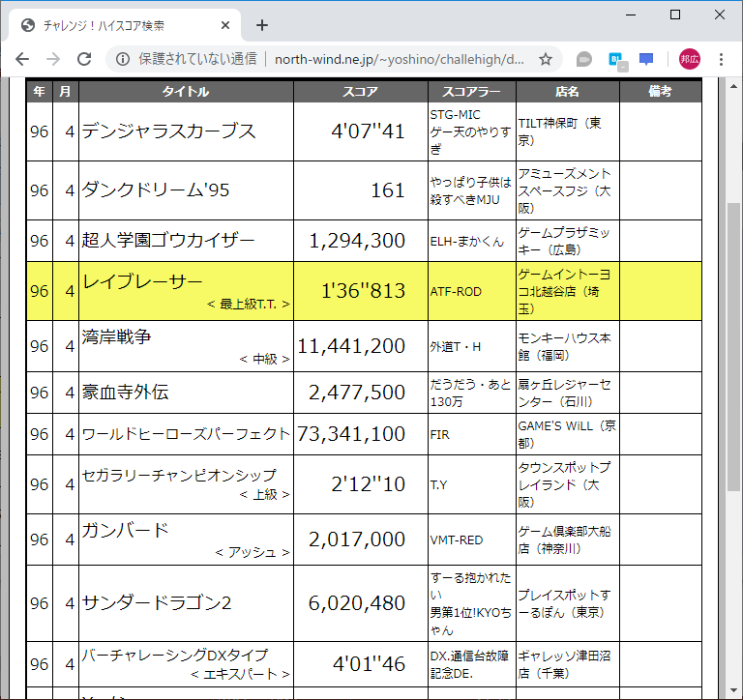Select title 超人学園ゴウカイザー

click(167, 240)
